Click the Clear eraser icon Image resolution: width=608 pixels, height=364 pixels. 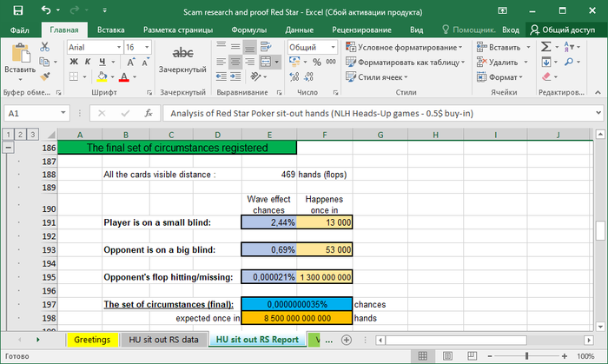[546, 76]
